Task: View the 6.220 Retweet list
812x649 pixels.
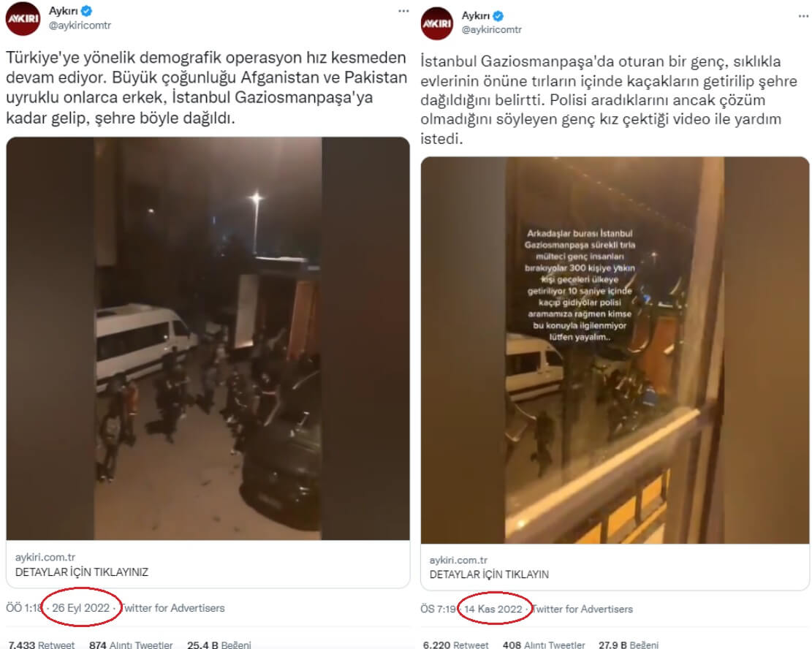Action: coord(456,645)
